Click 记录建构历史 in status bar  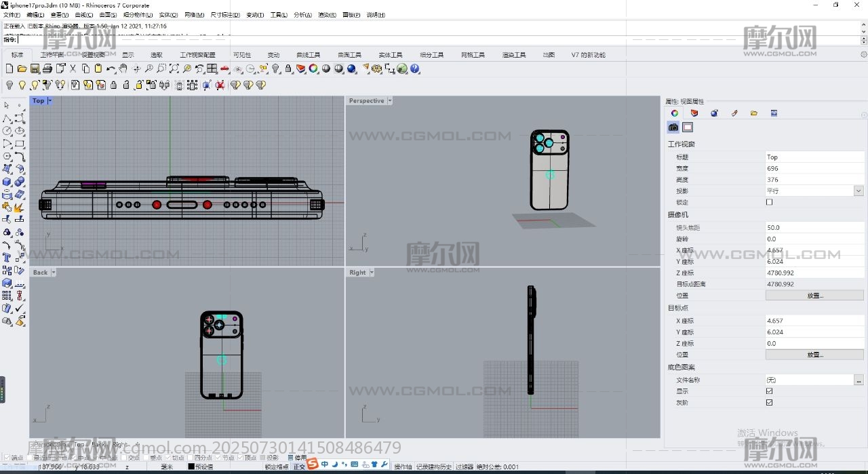coord(433,467)
